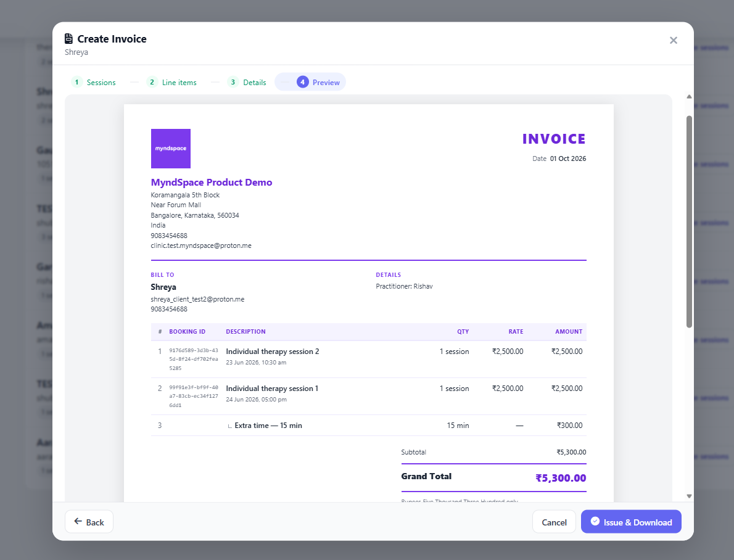Screen dimensions: 734x560
Task: Go to the Details step
Action: tap(247, 82)
